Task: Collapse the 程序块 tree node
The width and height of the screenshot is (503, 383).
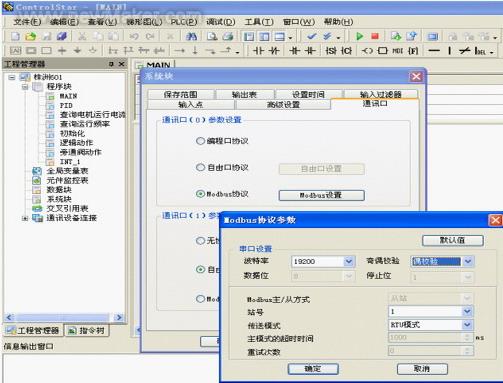Action: pos(25,87)
